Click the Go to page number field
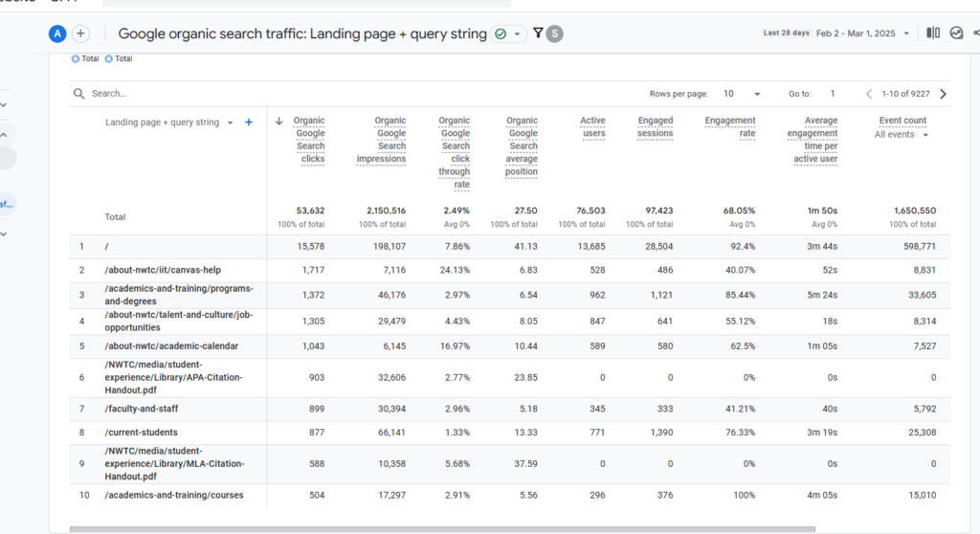 point(832,94)
